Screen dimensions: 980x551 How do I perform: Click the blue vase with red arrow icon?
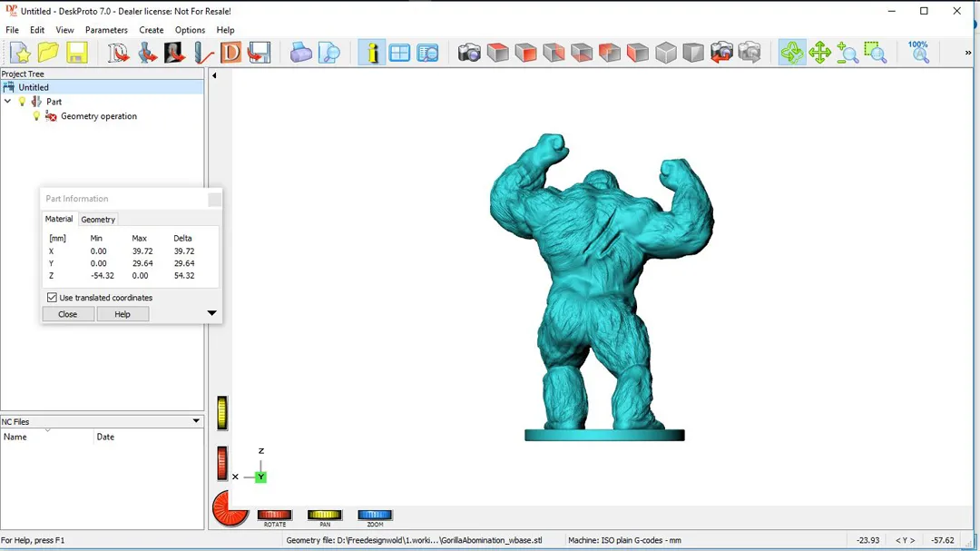(147, 54)
